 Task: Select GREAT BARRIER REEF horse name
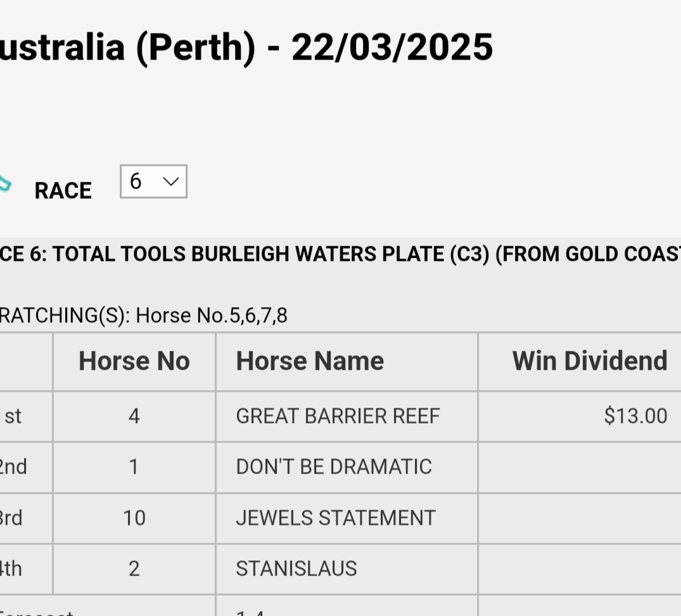pyautogui.click(x=338, y=417)
